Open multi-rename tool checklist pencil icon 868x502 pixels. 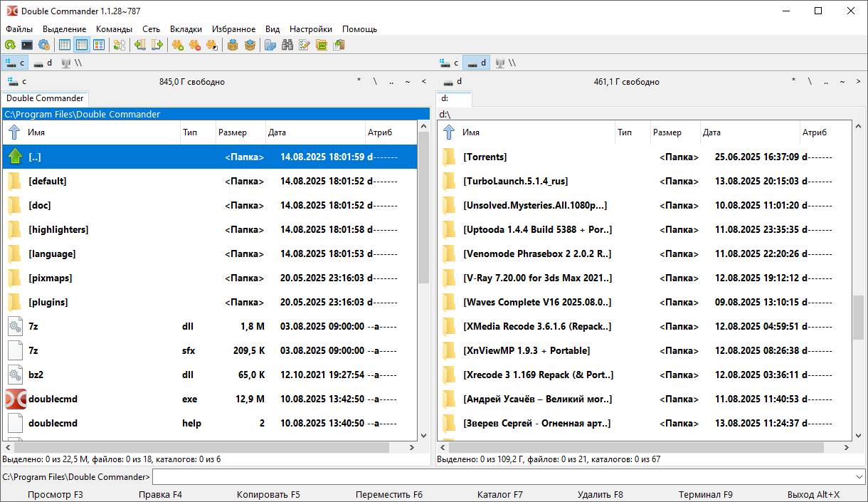[305, 45]
